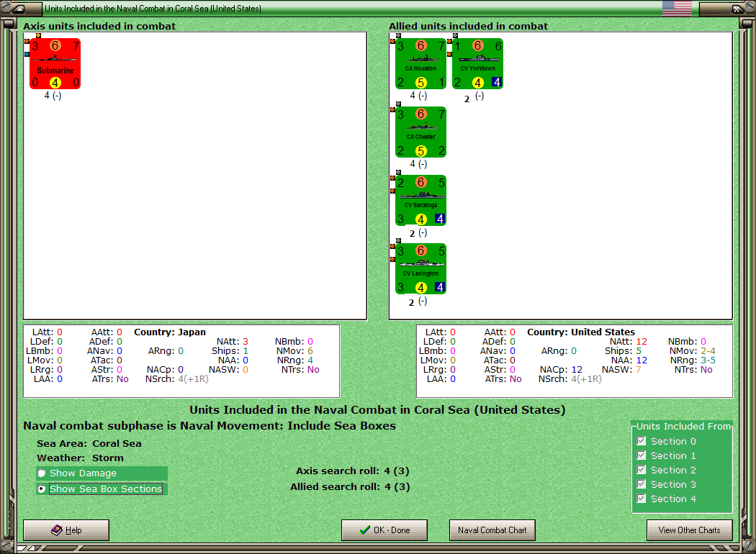Click Country: Japan heading
The image size is (756, 554).
click(170, 332)
